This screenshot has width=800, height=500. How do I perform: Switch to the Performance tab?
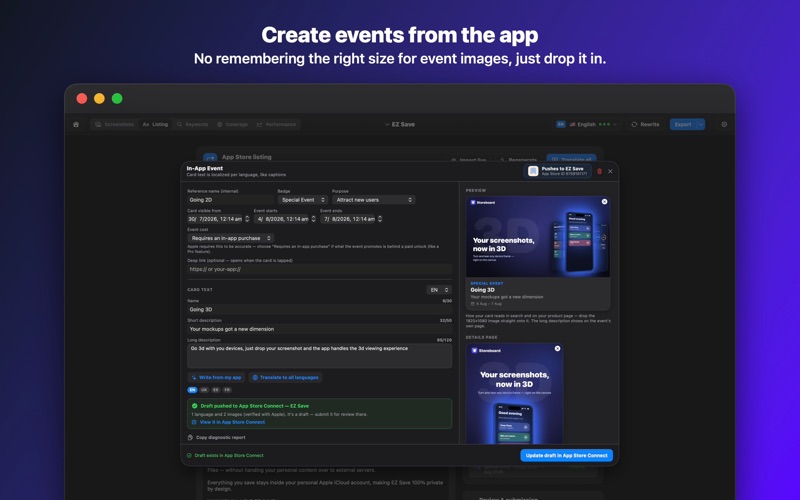click(277, 124)
